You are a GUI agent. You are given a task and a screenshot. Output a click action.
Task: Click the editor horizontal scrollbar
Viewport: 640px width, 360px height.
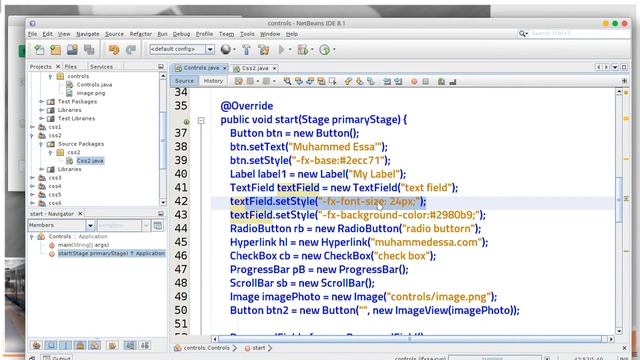410,339
